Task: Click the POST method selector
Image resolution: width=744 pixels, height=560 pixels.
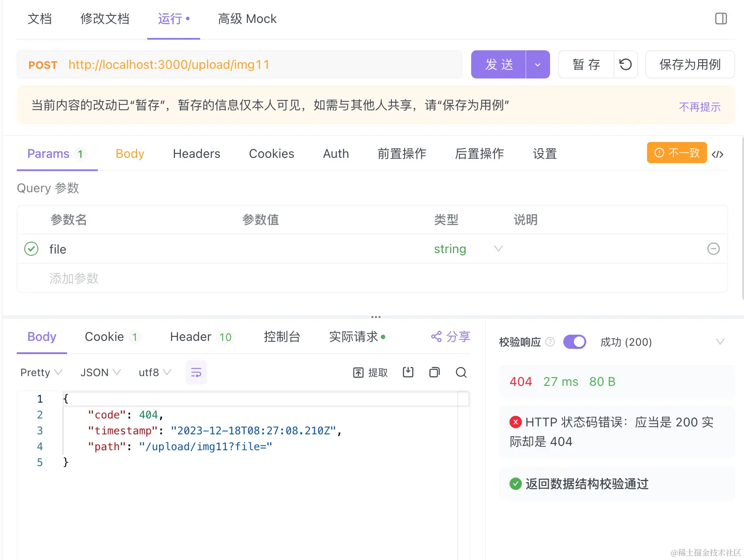Action: [x=43, y=65]
